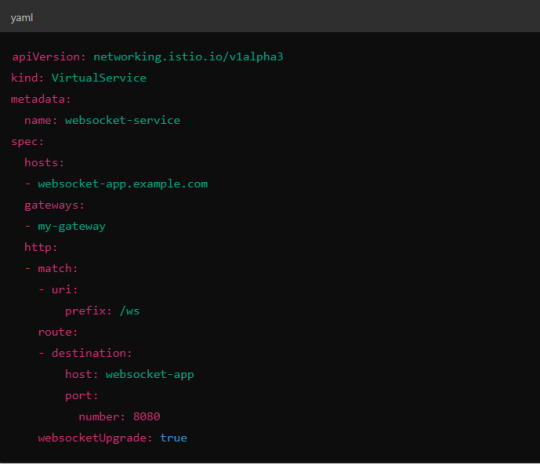Click the route key

click(x=58, y=332)
